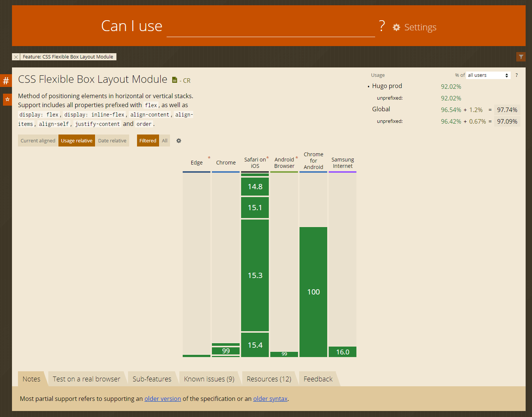Switch to Current aligned view
The image size is (532, 417).
coord(38,140)
